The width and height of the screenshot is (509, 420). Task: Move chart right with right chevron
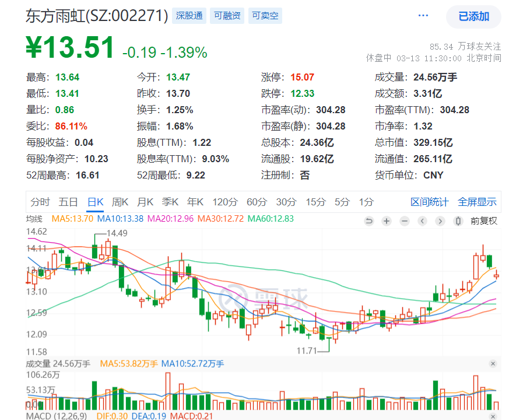[440, 221]
